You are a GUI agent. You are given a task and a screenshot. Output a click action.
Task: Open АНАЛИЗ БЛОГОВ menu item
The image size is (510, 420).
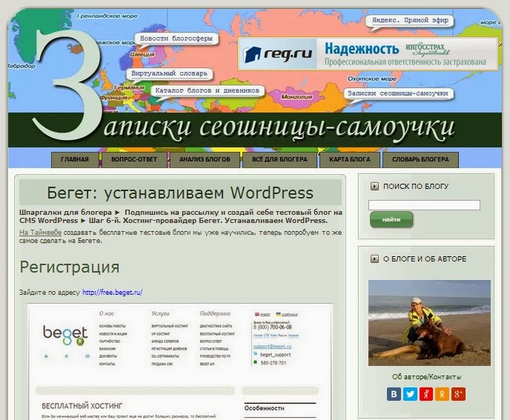[x=205, y=159]
